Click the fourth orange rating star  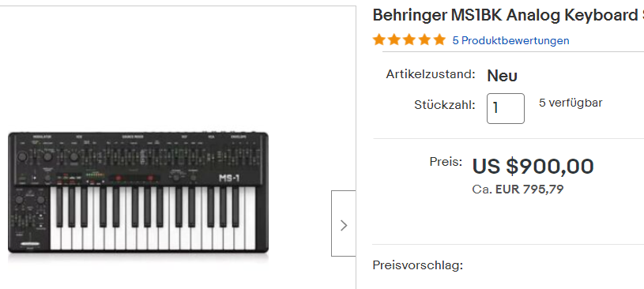click(424, 39)
